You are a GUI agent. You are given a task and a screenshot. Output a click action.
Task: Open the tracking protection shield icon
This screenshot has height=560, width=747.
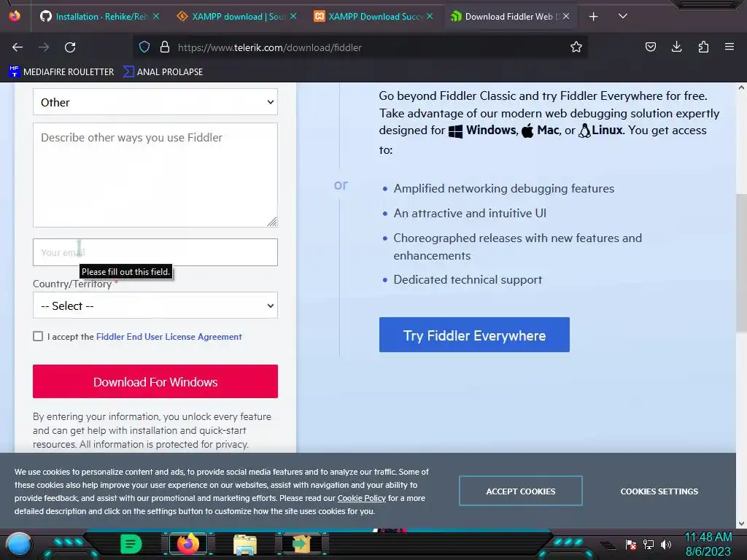(144, 47)
